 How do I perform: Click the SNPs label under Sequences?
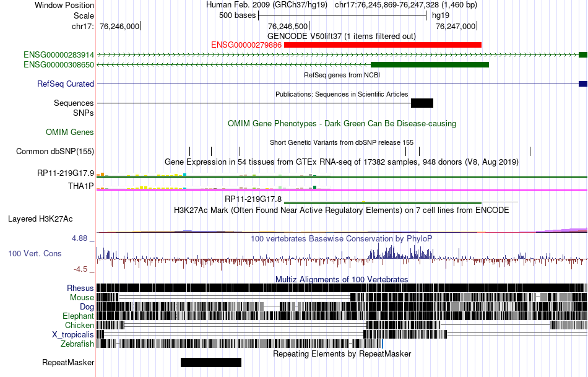pos(84,113)
